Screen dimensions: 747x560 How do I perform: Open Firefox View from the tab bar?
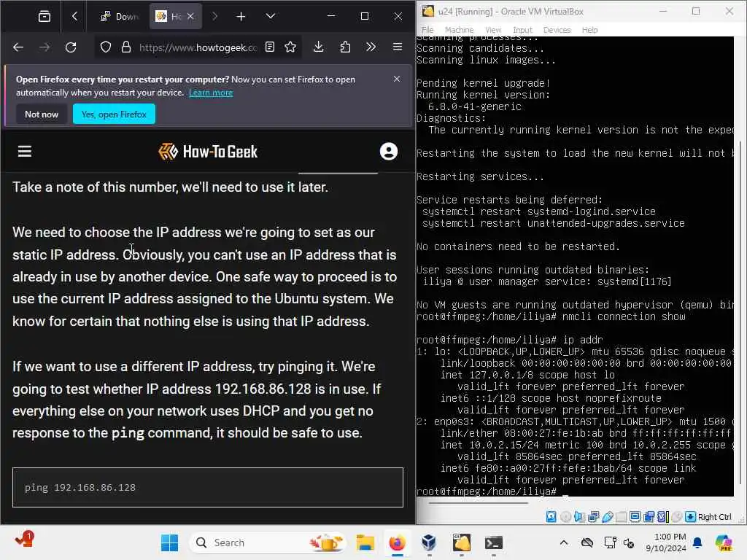44,17
